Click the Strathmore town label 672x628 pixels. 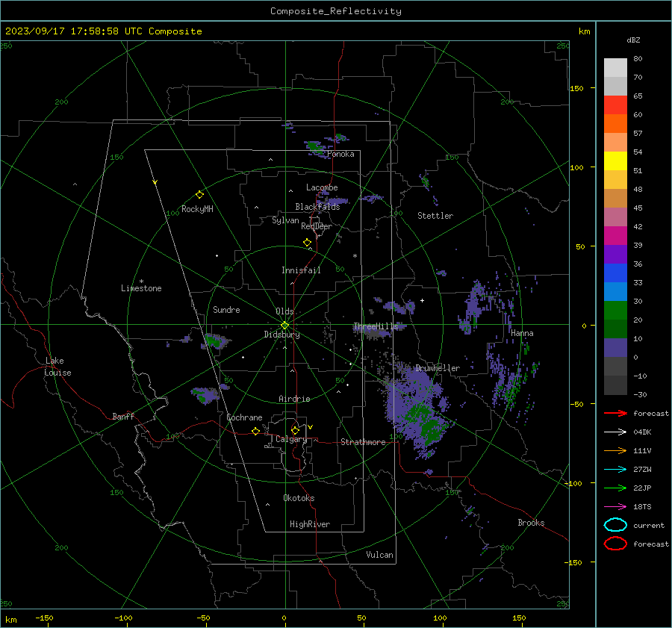tap(363, 442)
